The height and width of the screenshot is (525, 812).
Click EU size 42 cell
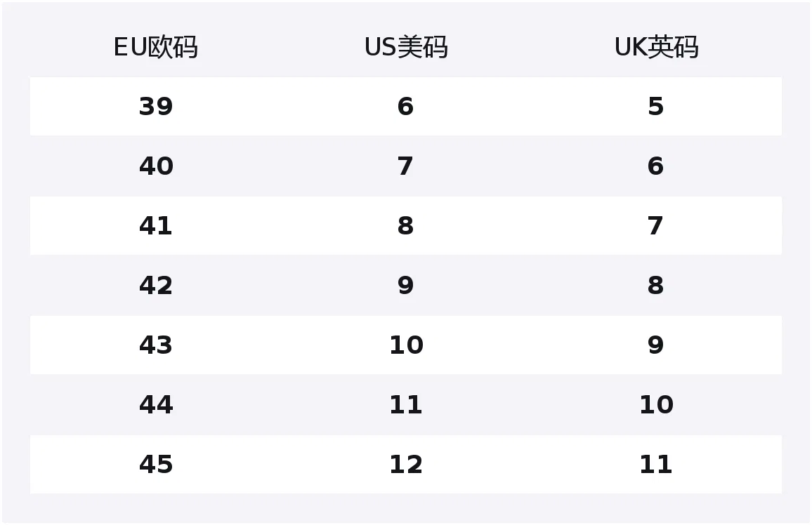tap(155, 286)
